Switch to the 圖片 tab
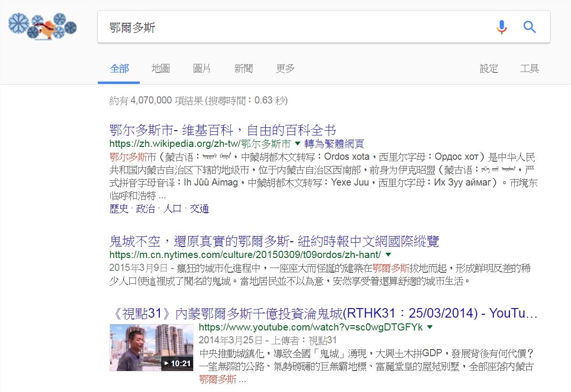The height and width of the screenshot is (392, 571). tap(202, 69)
